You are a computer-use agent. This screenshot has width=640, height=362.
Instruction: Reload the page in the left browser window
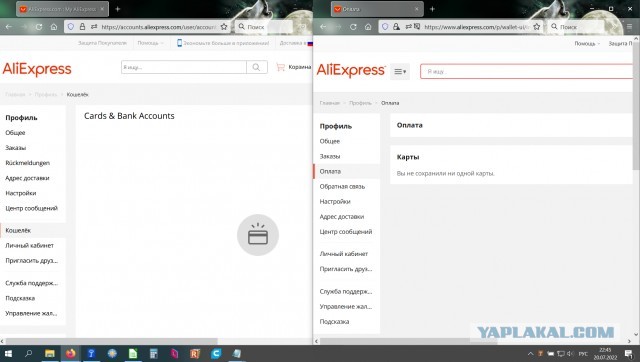[39, 27]
